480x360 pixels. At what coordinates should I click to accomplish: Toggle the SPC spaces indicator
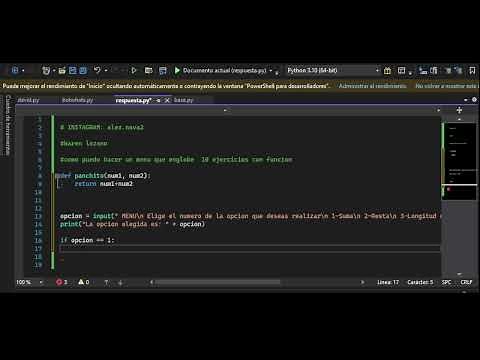446,282
